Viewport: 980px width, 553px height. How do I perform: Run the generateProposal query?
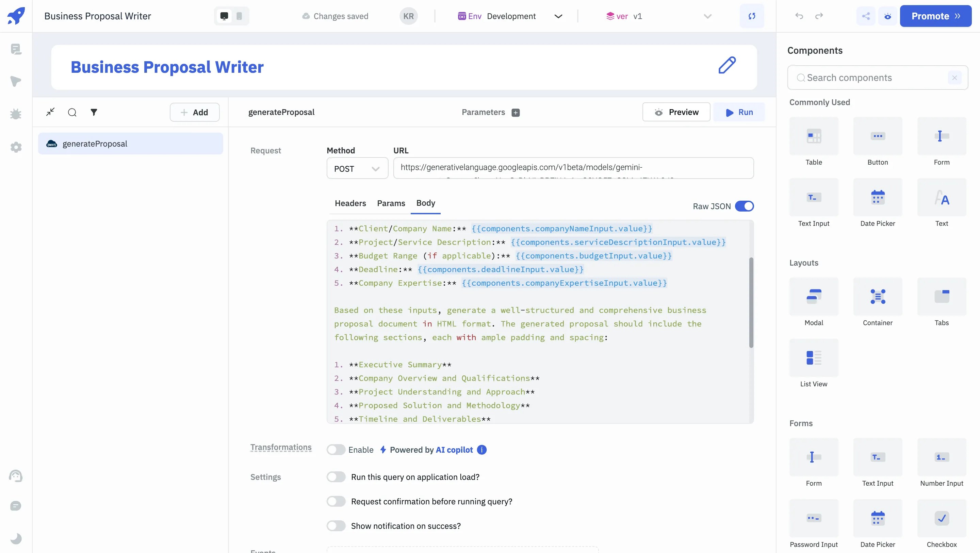click(739, 112)
